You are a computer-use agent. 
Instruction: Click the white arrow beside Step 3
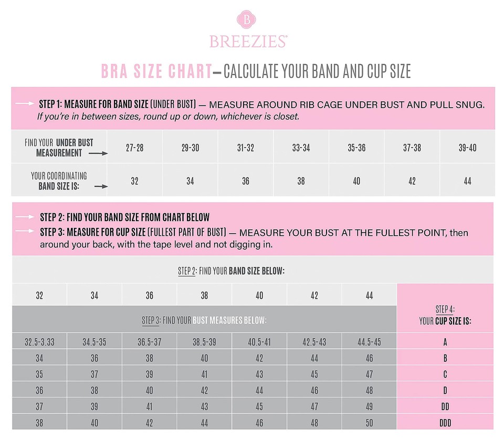[x=26, y=232]
